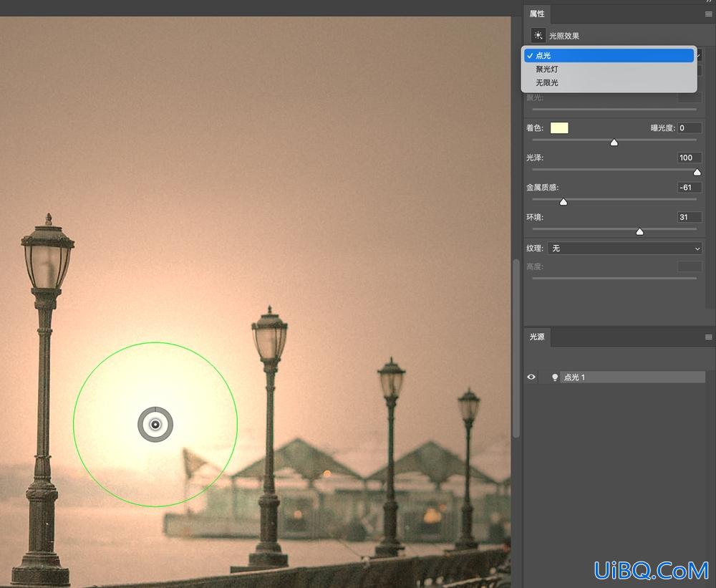Click the point light center handle on canvas
Image resolution: width=716 pixels, height=588 pixels.
155,425
